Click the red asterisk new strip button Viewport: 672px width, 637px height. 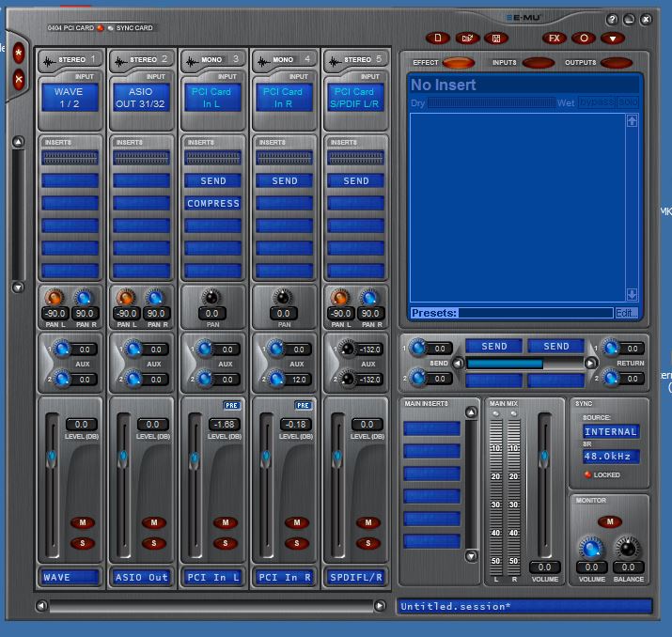click(19, 54)
